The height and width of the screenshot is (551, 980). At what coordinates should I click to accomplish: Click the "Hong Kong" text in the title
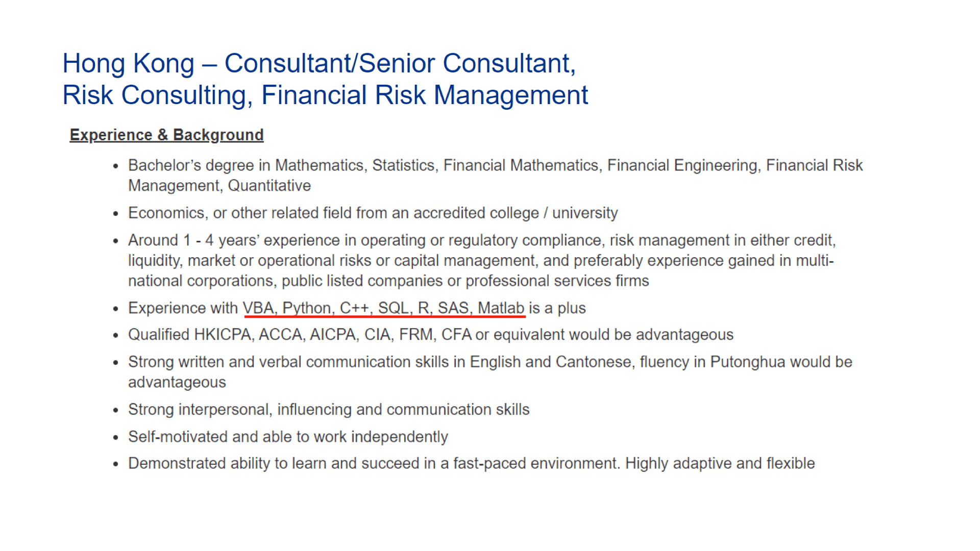pos(128,64)
